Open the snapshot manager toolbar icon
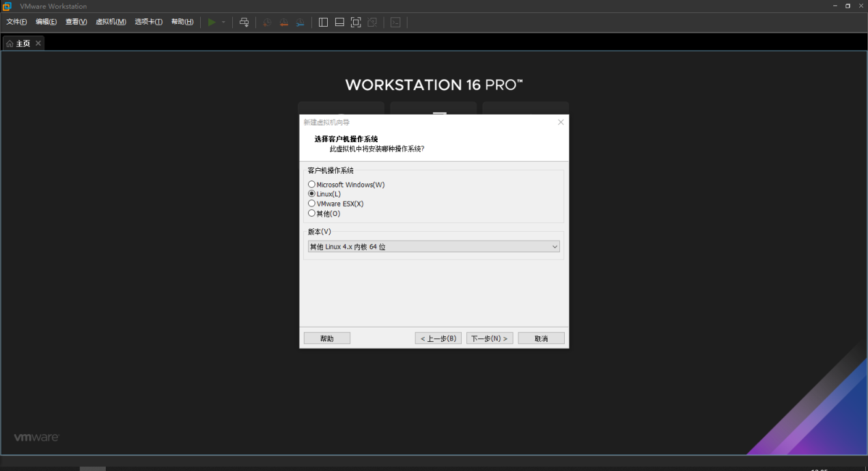 click(x=300, y=22)
